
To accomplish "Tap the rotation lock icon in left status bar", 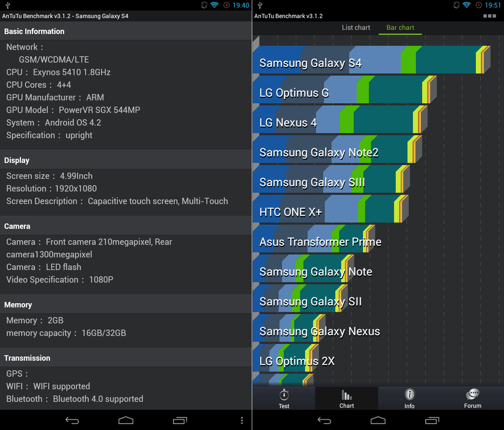I will 204,5.
